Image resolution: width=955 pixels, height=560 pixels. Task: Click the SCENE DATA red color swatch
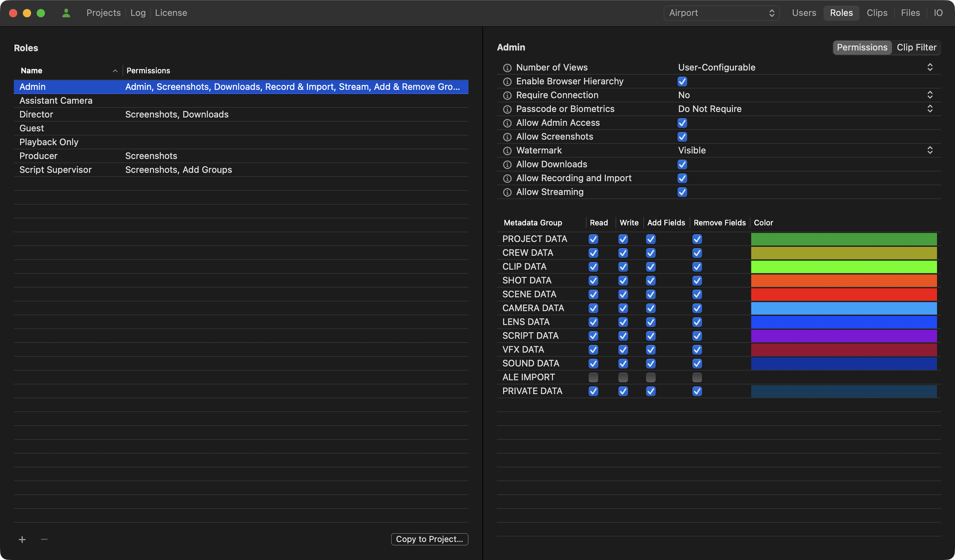844,294
